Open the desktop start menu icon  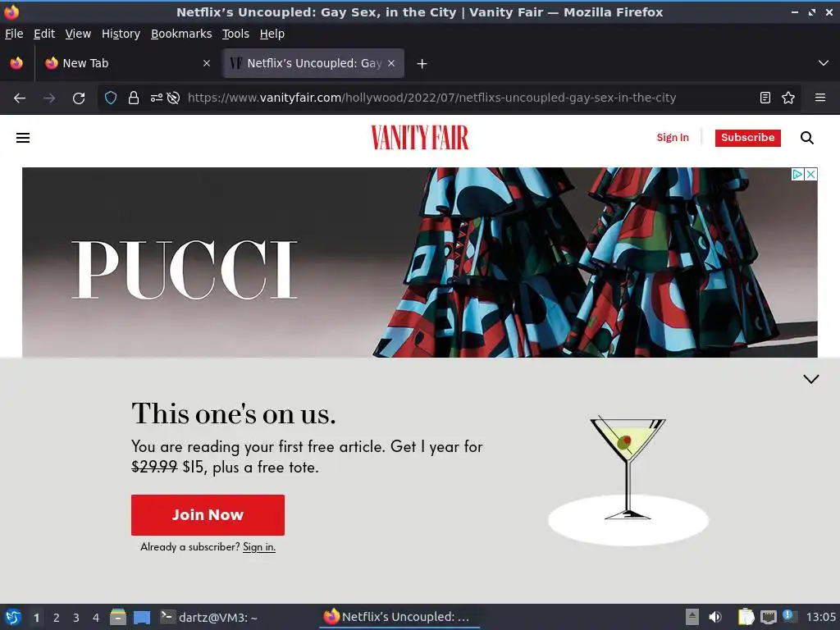pos(13,617)
